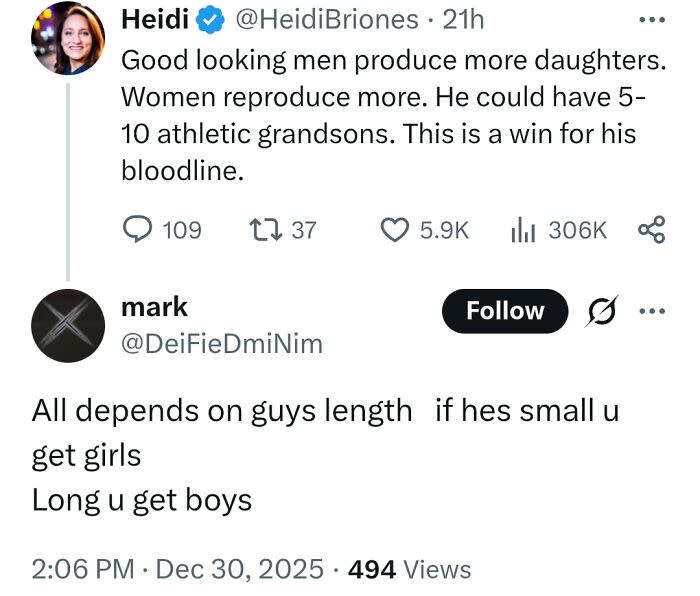Click the @DeiFieDmiNim handle
The width and height of the screenshot is (700, 596).
point(221,344)
